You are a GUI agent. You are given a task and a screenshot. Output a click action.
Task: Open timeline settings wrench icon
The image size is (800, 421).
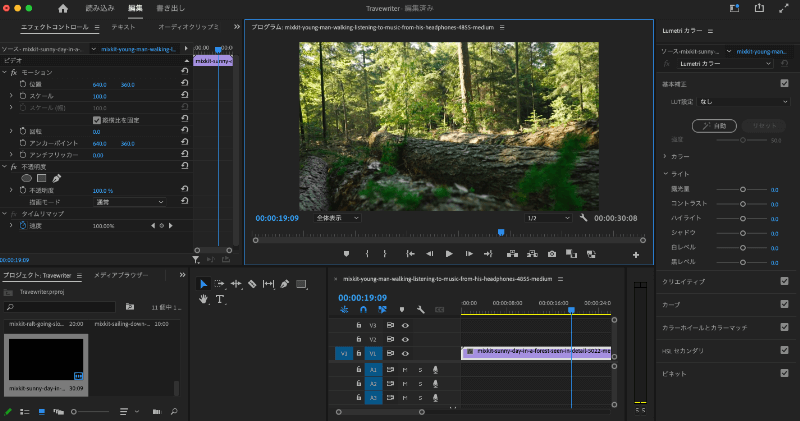tap(421, 310)
